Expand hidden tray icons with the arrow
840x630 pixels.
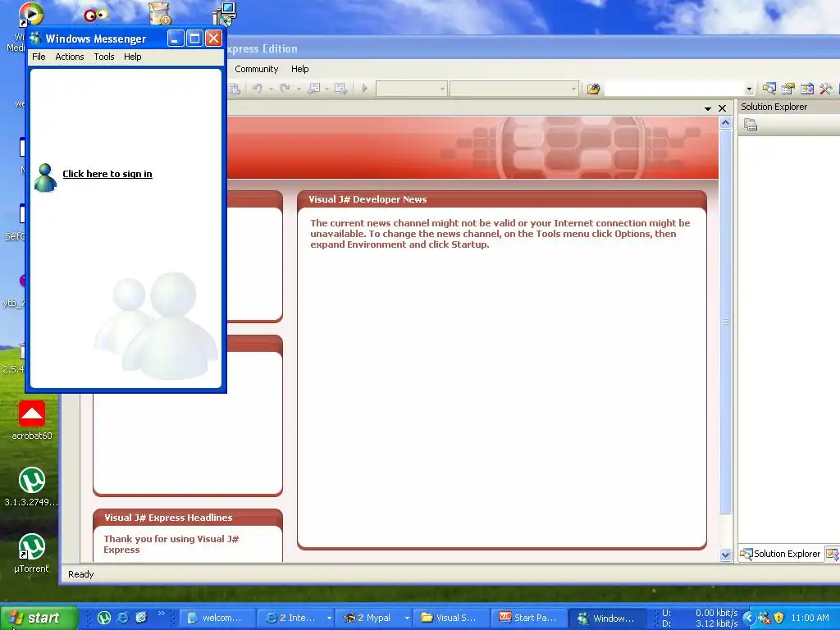point(748,618)
